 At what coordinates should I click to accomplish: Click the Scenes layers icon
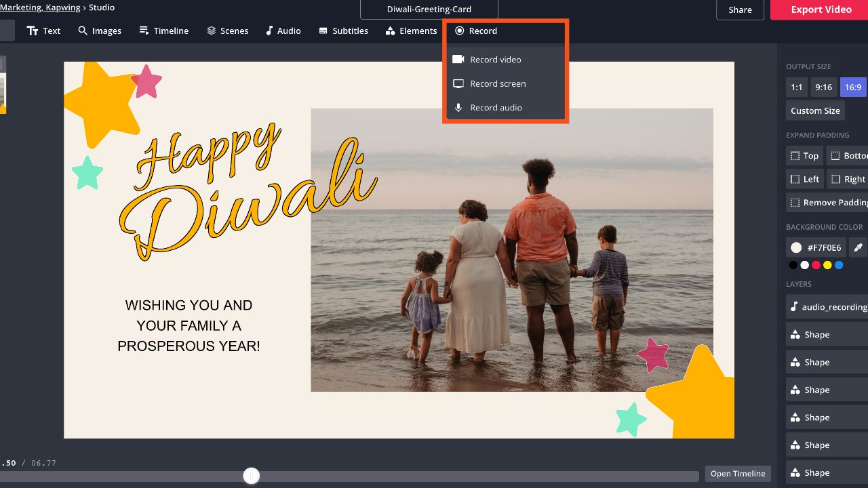pos(212,30)
